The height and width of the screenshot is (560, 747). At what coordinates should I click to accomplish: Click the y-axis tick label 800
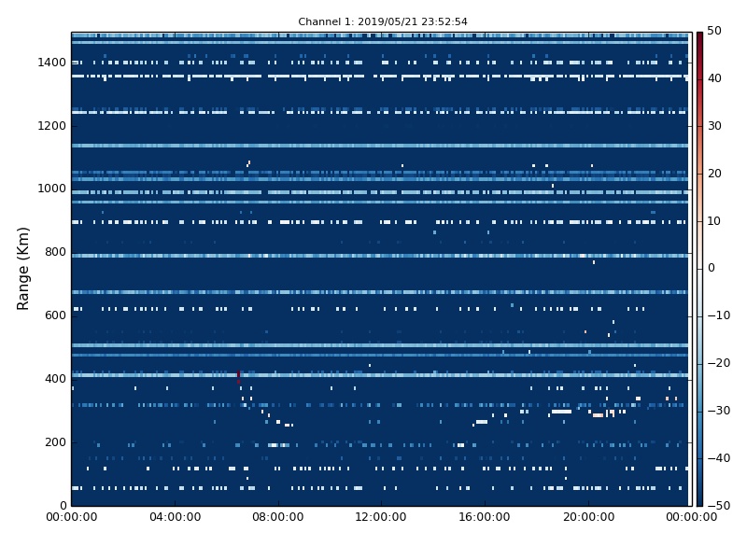click(55, 252)
